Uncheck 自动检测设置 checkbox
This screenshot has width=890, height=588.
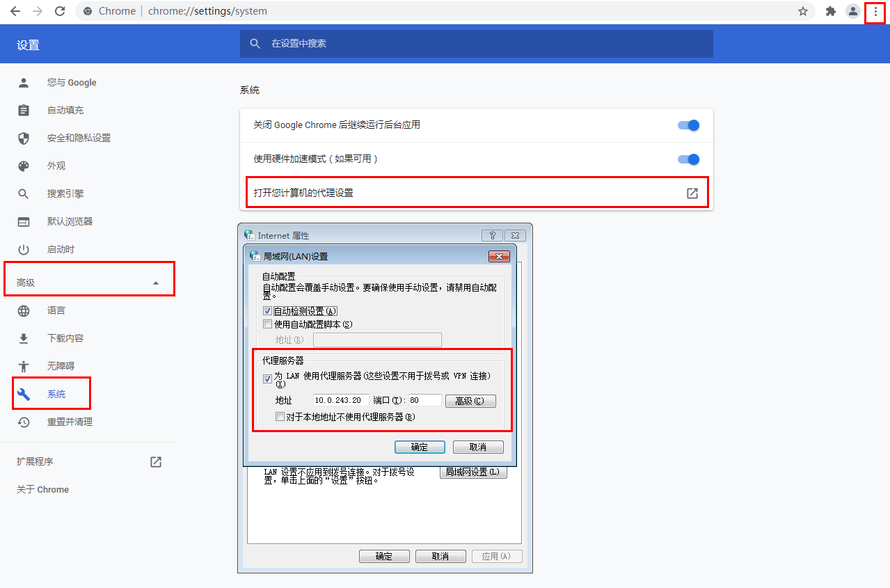[267, 311]
